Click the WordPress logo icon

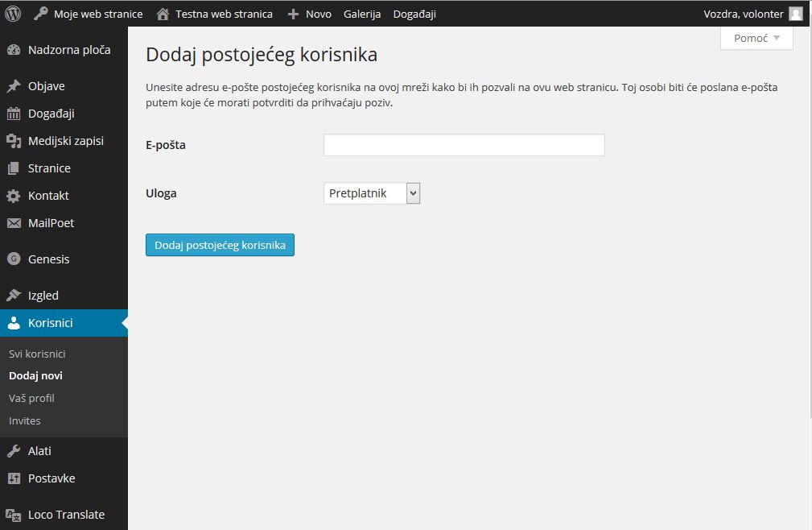click(13, 14)
